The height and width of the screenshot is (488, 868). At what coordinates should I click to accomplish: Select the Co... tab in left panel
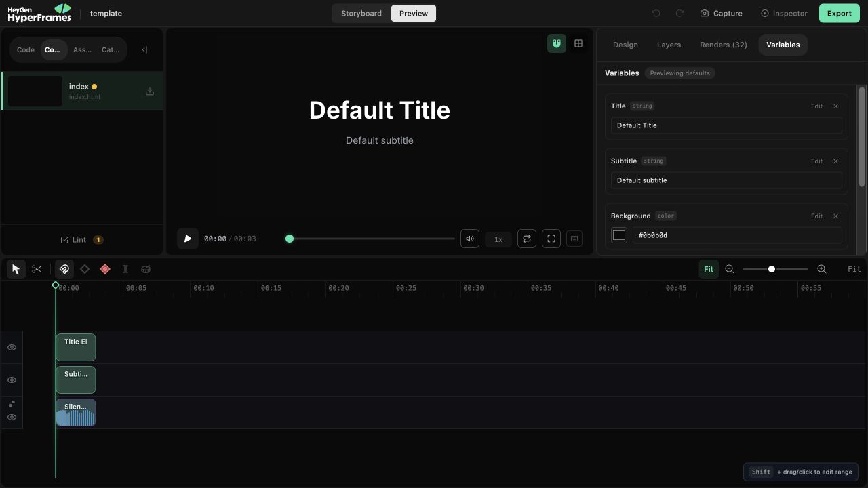[x=53, y=49]
